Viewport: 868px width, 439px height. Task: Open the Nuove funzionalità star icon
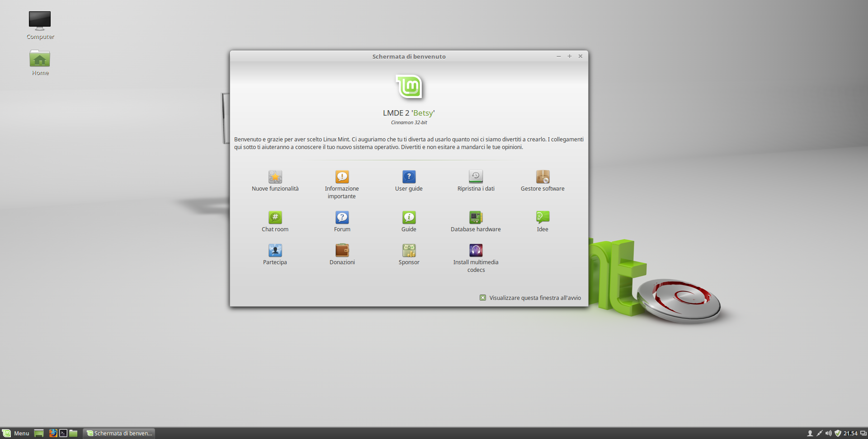[275, 177]
